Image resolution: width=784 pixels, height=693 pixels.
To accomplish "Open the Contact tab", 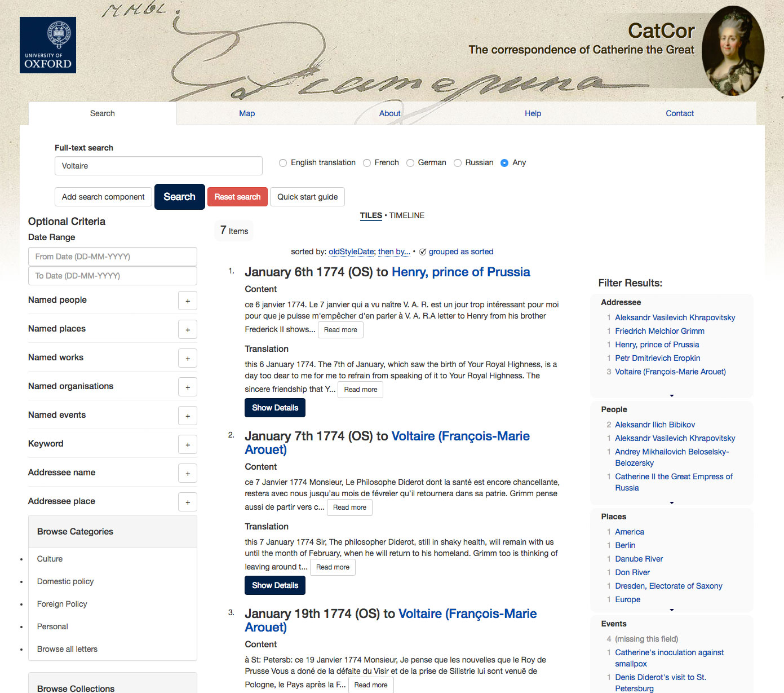I will (x=680, y=113).
